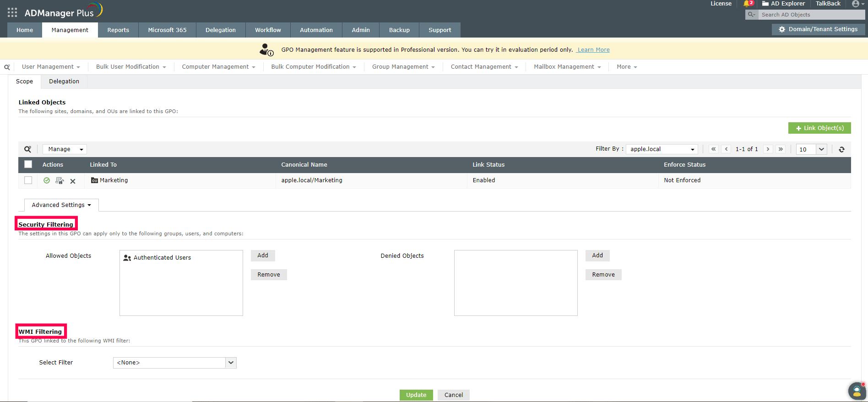
Task: Open the Delegation tab in main navigation
Action: (x=221, y=30)
